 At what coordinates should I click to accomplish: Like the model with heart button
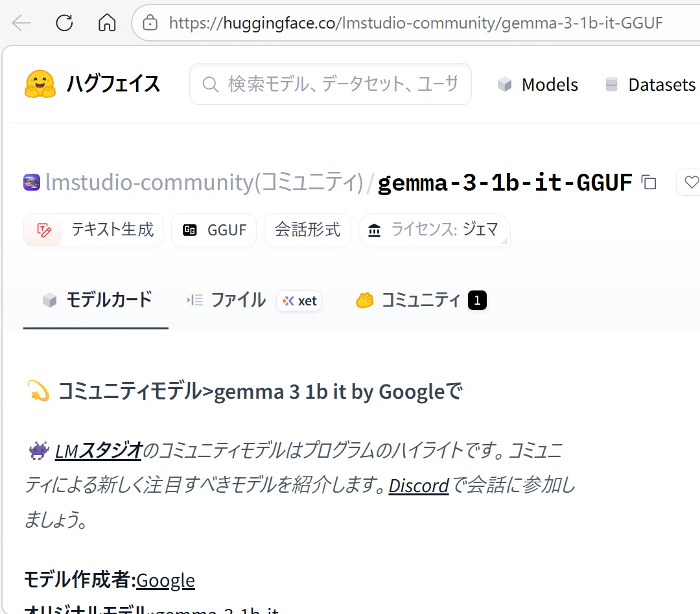click(x=691, y=182)
